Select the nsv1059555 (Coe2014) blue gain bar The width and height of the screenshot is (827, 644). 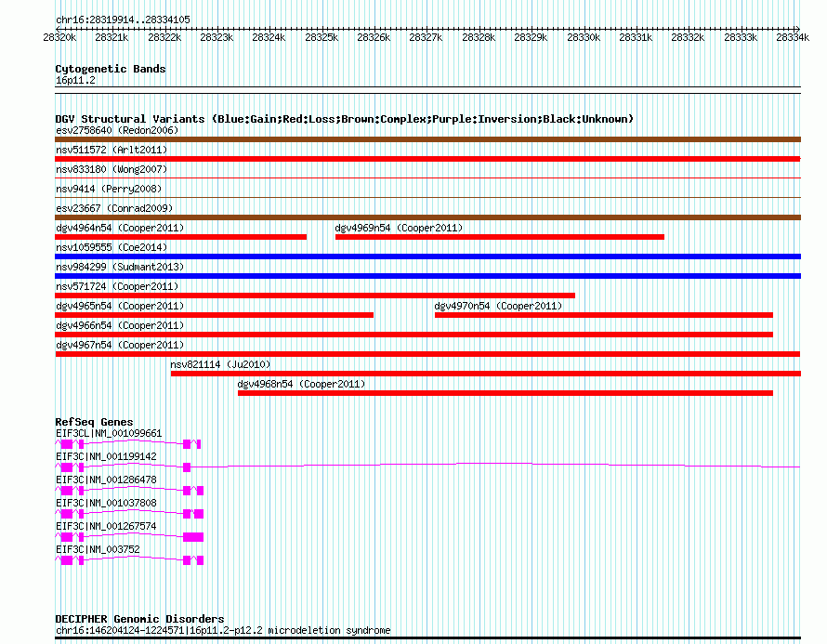coord(427,256)
